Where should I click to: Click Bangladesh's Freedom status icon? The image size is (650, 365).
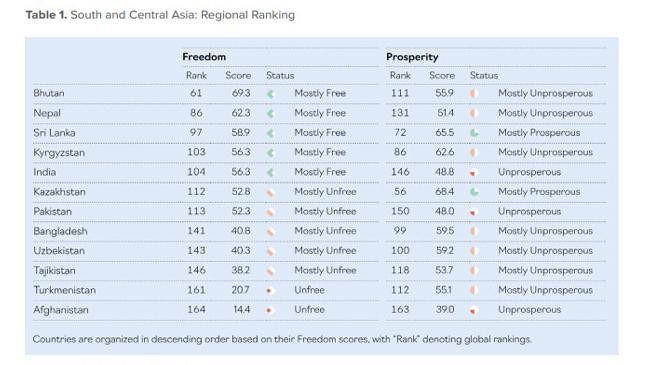click(x=271, y=231)
